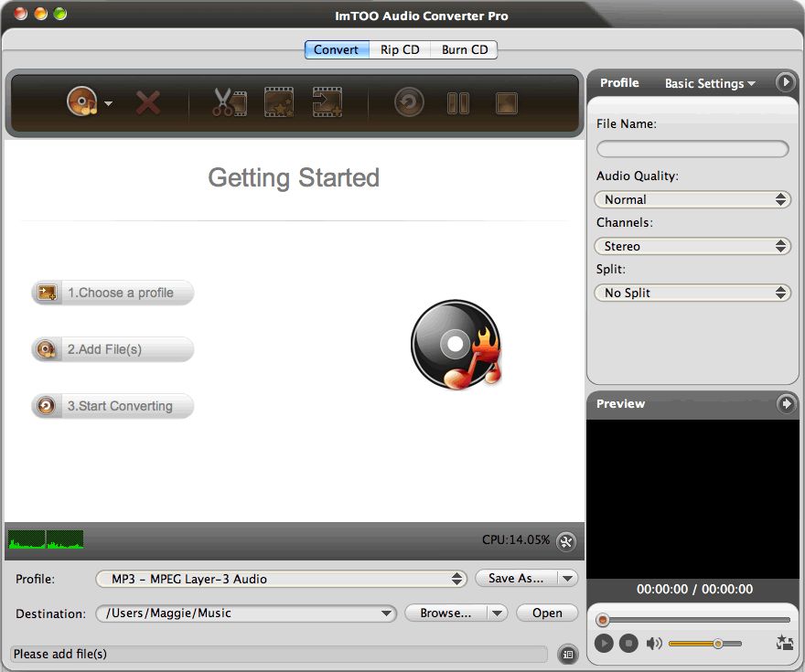805x672 pixels.
Task: Open the Audio Quality dropdown set to Normal
Action: pyautogui.click(x=692, y=199)
